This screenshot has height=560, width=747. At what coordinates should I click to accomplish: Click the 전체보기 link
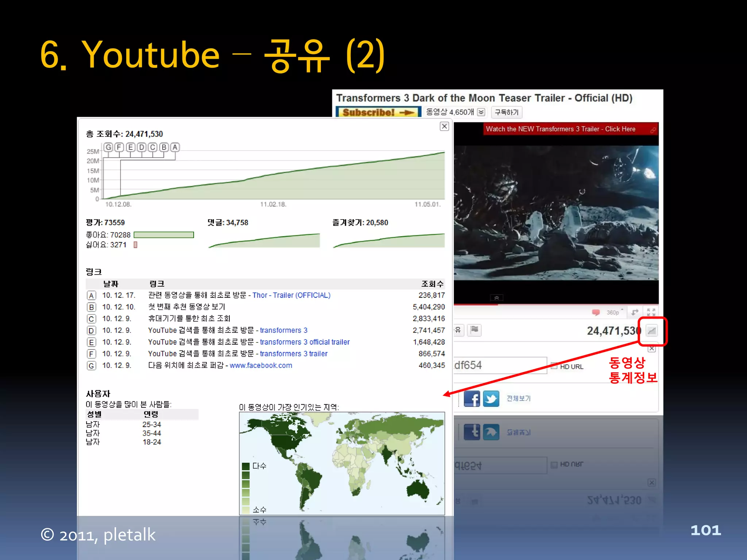click(x=519, y=398)
